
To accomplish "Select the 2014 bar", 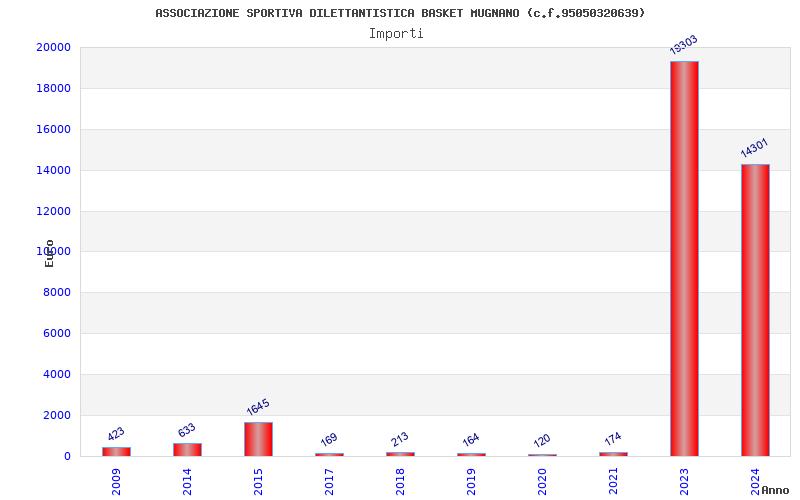I will (x=187, y=449).
